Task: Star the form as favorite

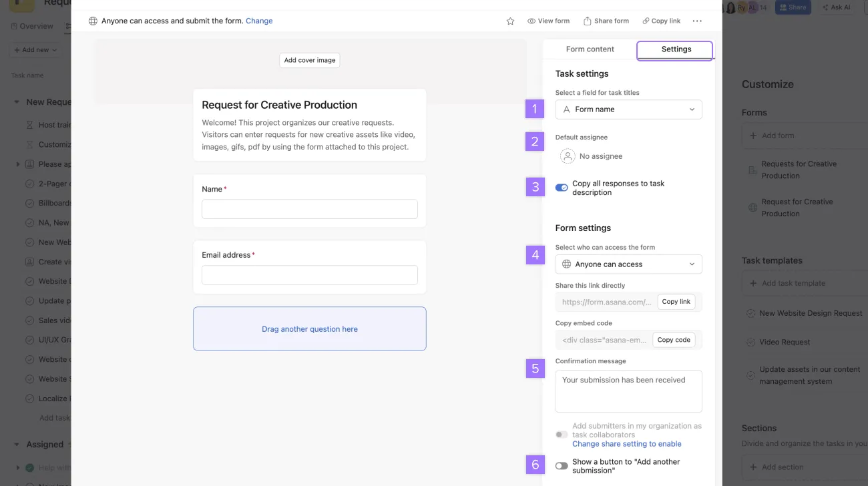Action: click(510, 21)
